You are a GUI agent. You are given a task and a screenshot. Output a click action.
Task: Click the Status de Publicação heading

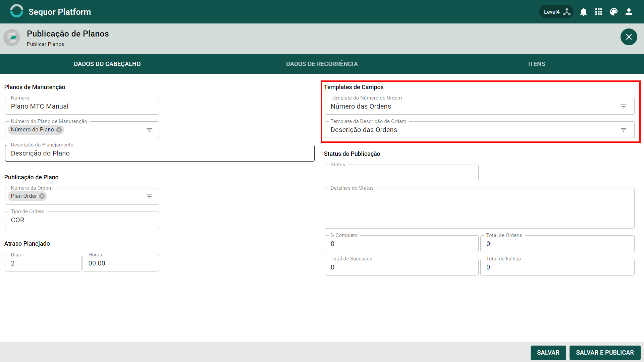tap(352, 154)
